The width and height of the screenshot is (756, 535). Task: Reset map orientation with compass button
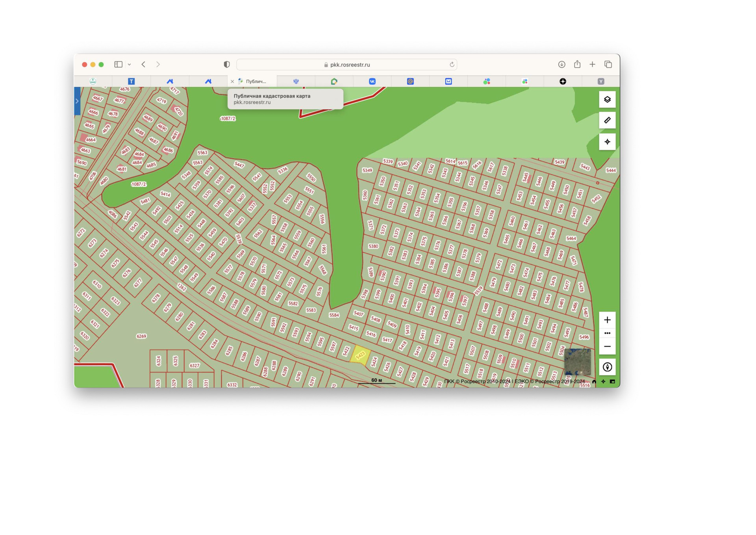point(607,367)
